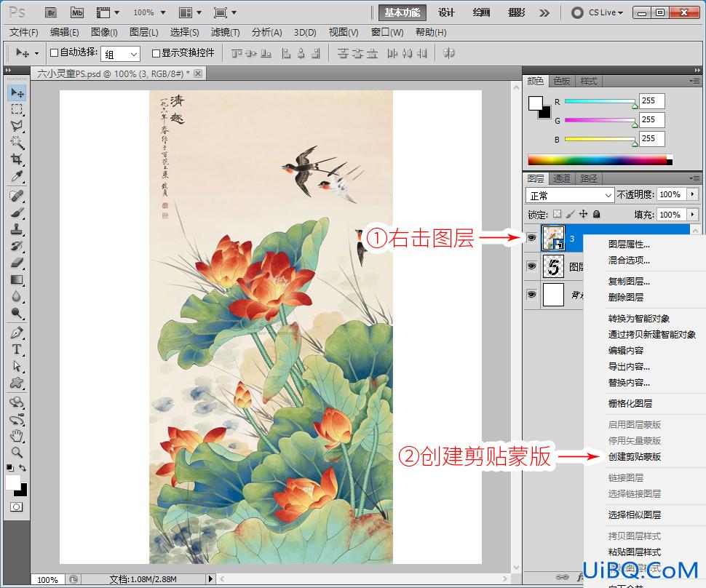
Task: Select the Magic Wand tool
Action: pos(17,143)
